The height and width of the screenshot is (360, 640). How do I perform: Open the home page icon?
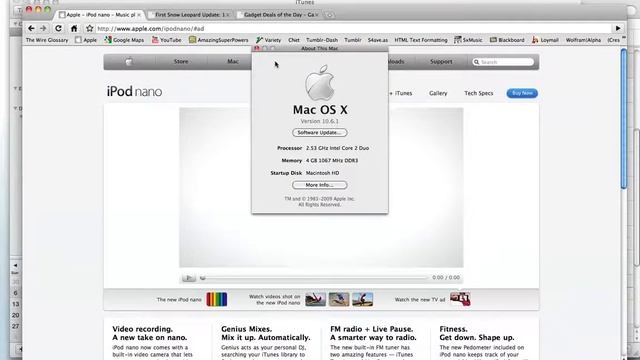point(74,29)
